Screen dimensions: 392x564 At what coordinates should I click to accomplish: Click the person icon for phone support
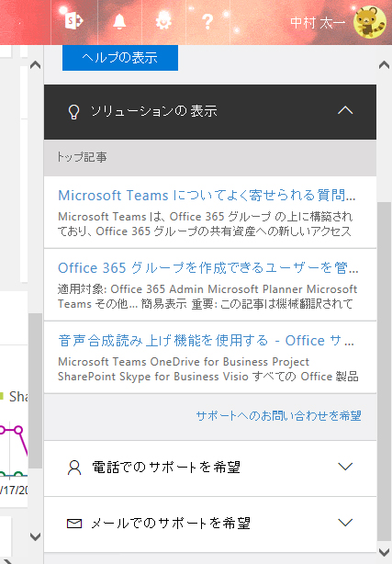click(x=74, y=468)
